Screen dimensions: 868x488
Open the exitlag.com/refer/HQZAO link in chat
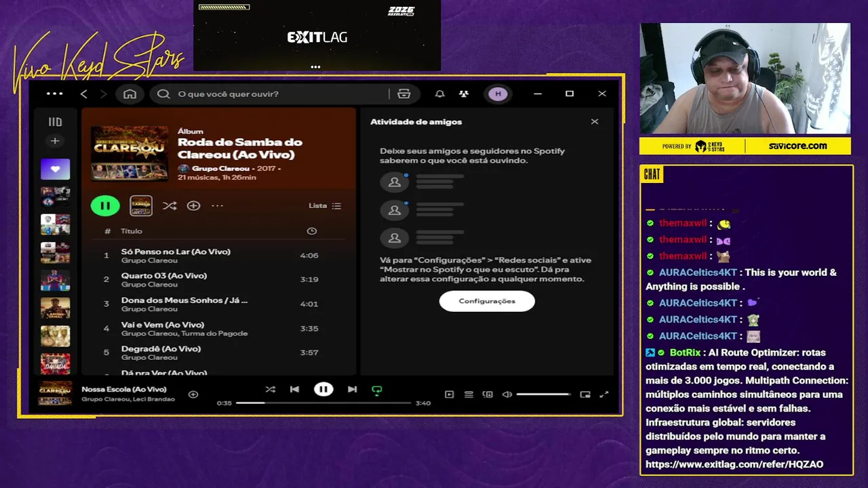[x=734, y=464]
